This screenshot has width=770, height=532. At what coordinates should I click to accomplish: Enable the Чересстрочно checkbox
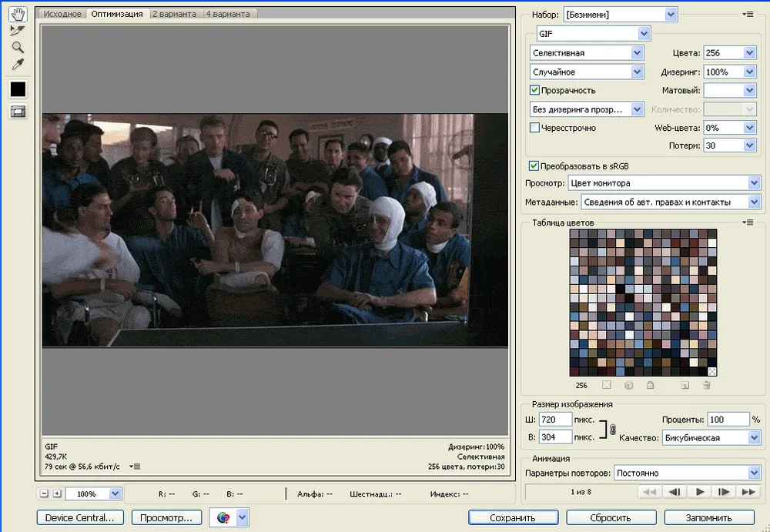(x=535, y=128)
